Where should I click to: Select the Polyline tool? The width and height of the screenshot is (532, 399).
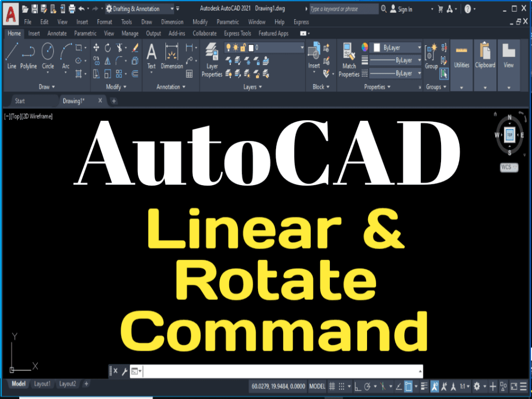(29, 56)
